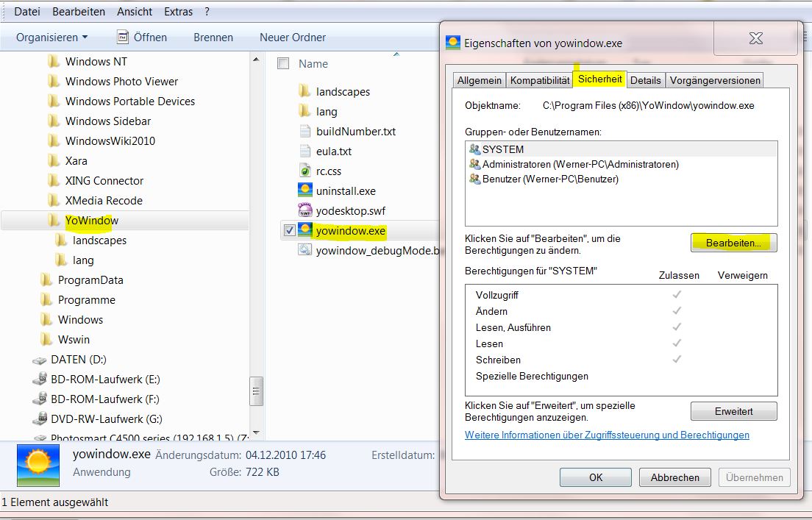
Task: Click the DATEN (D:) drive icon
Action: pos(40,360)
